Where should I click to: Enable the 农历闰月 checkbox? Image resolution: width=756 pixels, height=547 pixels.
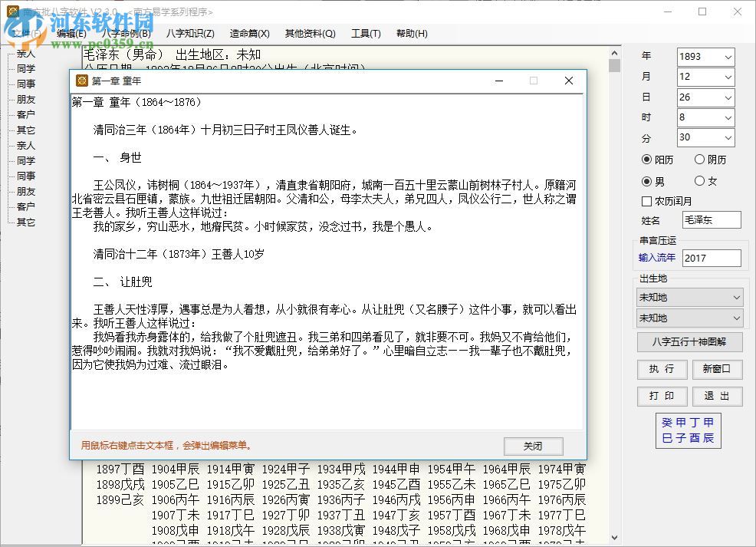(x=648, y=201)
